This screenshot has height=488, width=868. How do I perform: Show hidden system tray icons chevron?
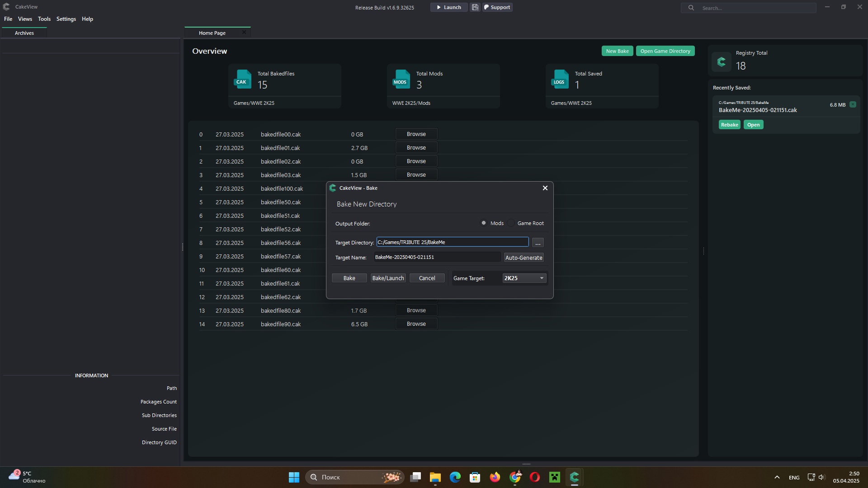(777, 477)
